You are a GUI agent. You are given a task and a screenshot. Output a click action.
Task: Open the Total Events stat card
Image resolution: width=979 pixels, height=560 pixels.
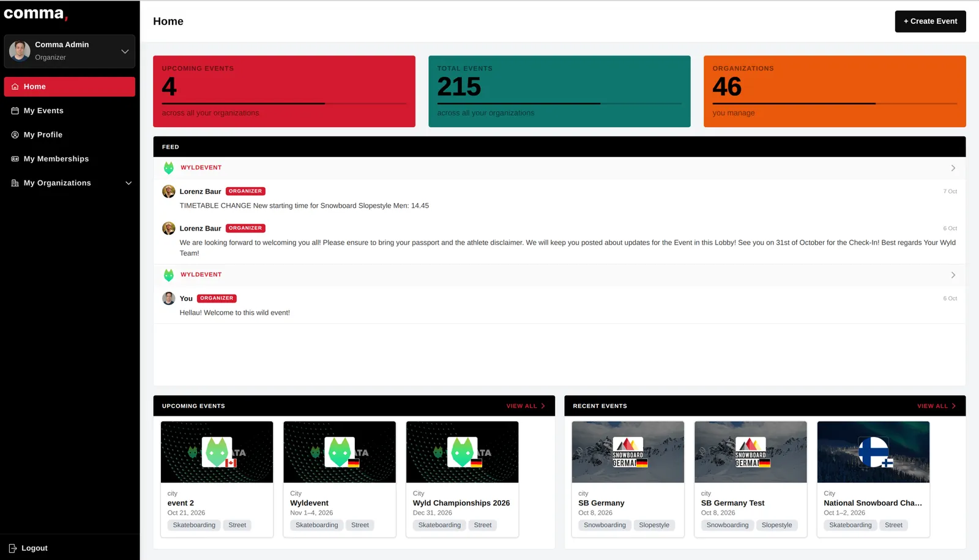559,92
